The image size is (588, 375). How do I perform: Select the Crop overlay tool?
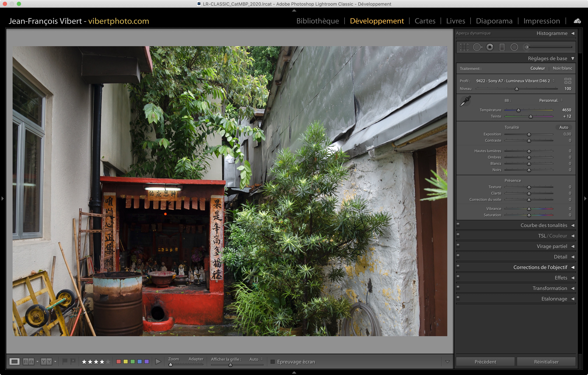[x=464, y=47]
